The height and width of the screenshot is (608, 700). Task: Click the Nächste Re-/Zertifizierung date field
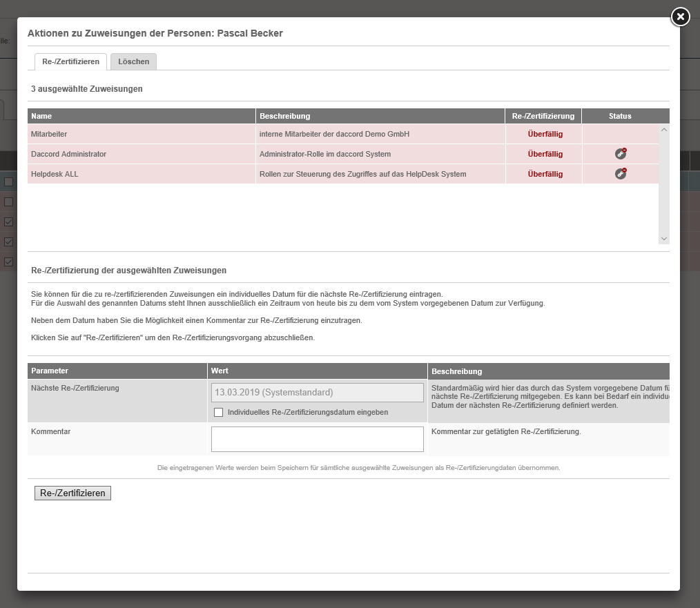point(318,393)
